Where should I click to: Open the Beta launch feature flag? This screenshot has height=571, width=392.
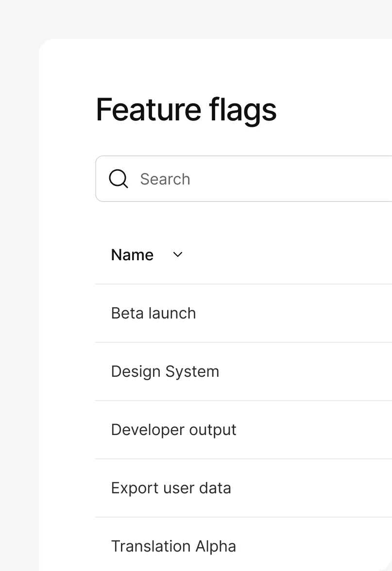(x=153, y=313)
